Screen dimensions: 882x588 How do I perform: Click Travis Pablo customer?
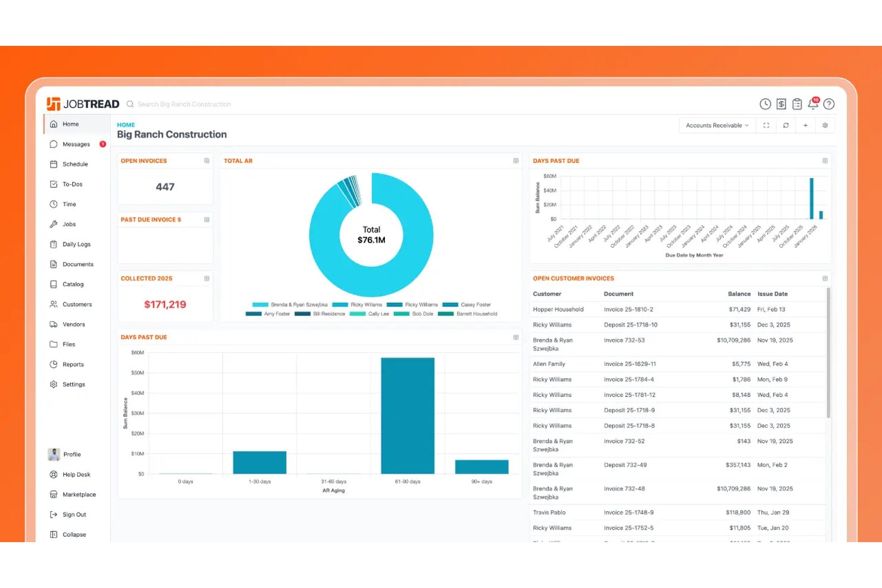click(549, 512)
